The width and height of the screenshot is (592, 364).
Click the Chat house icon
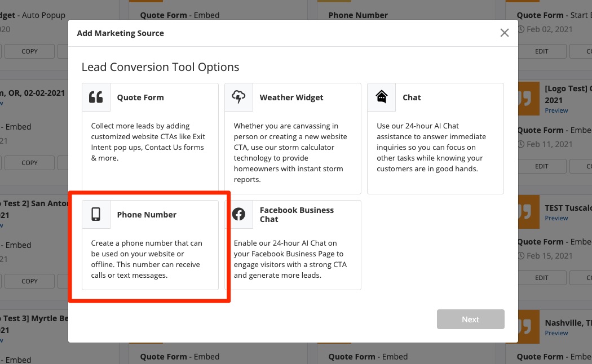pyautogui.click(x=382, y=97)
